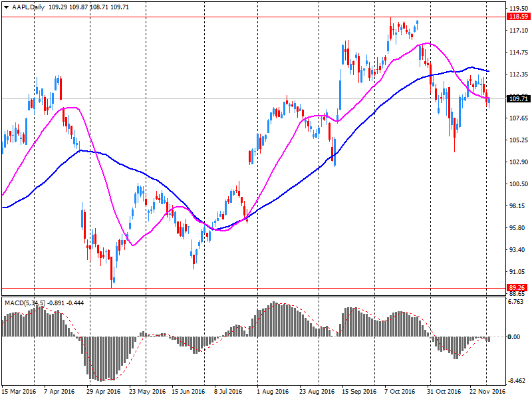
Task: Click the 7 Oct 2016 date label
Action: [x=400, y=391]
